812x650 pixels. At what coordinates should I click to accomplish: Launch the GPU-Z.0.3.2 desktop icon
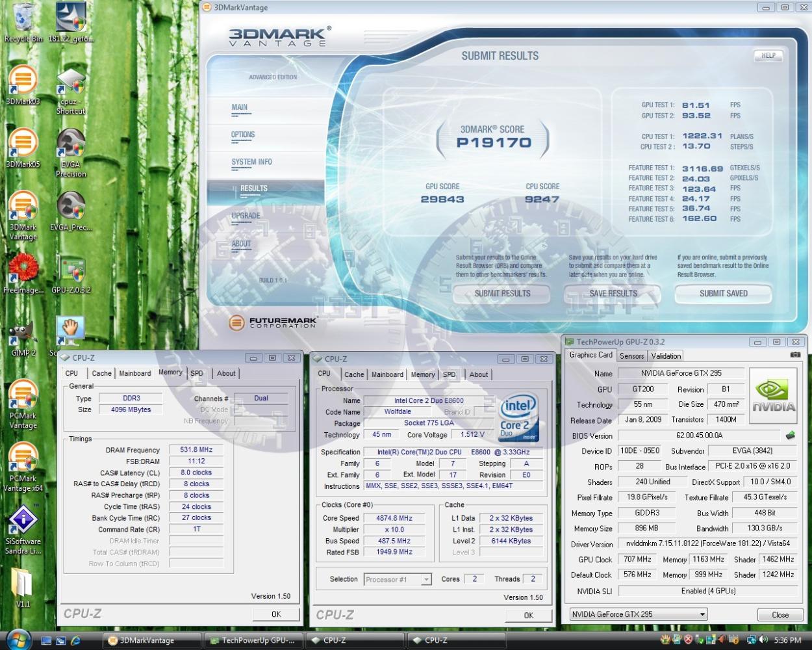coord(71,274)
